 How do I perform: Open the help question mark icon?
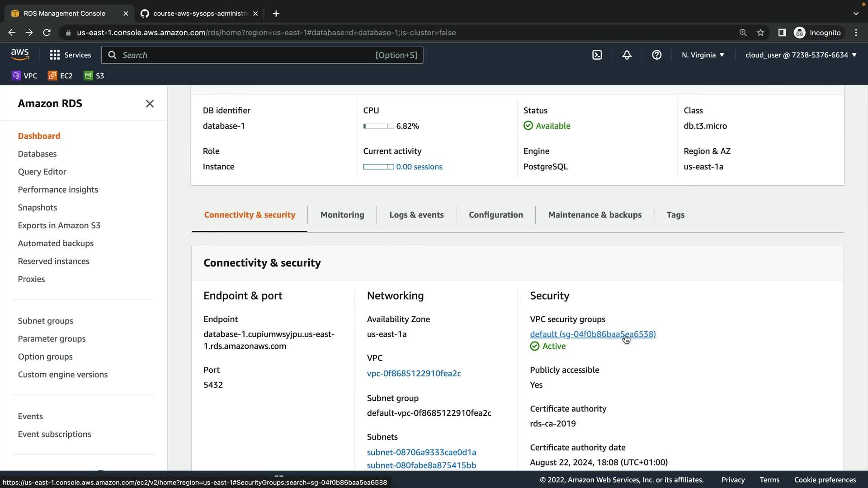[656, 55]
